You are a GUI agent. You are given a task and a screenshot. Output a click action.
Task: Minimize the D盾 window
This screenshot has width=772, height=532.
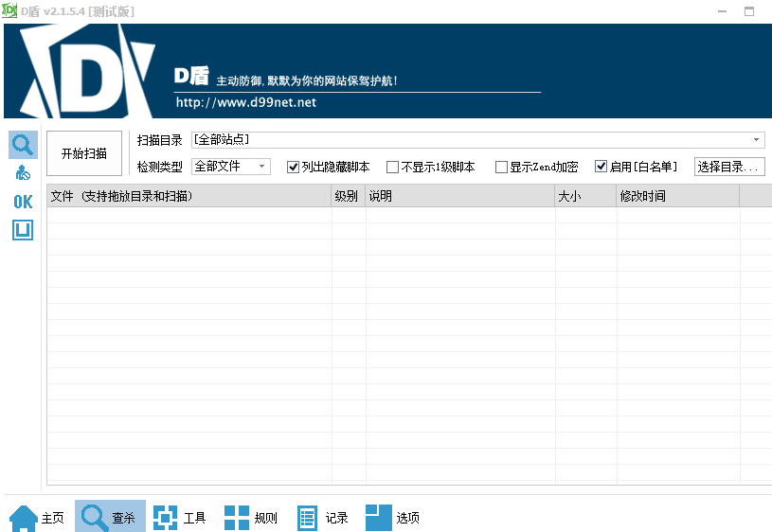(723, 11)
